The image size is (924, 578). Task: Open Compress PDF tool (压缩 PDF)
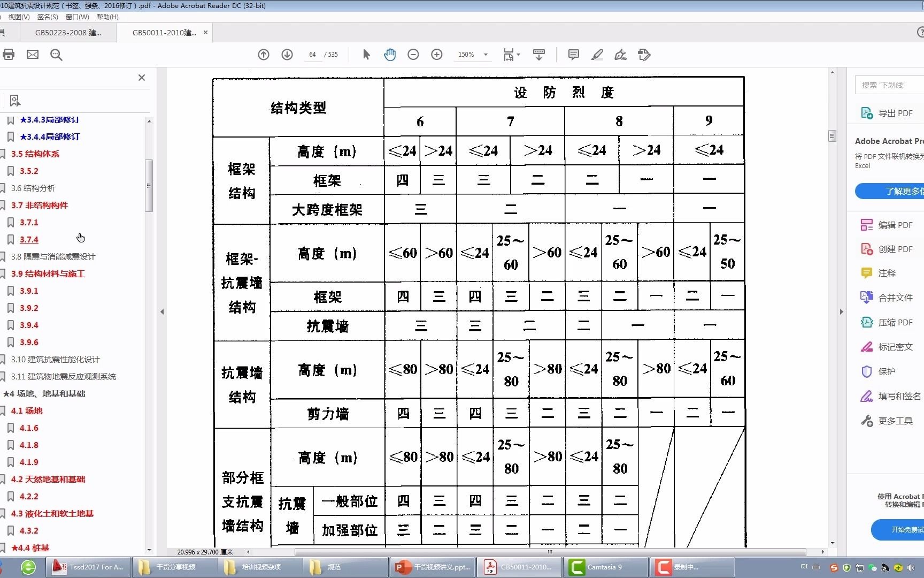click(888, 322)
